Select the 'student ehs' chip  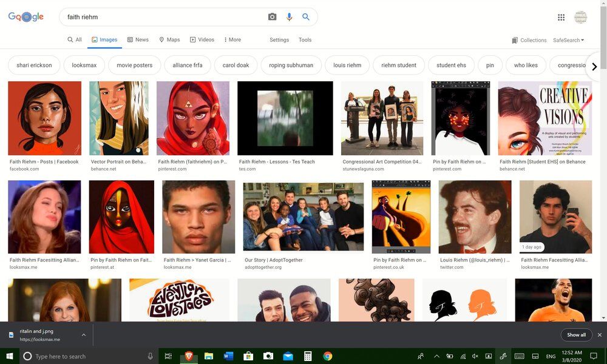452,66
